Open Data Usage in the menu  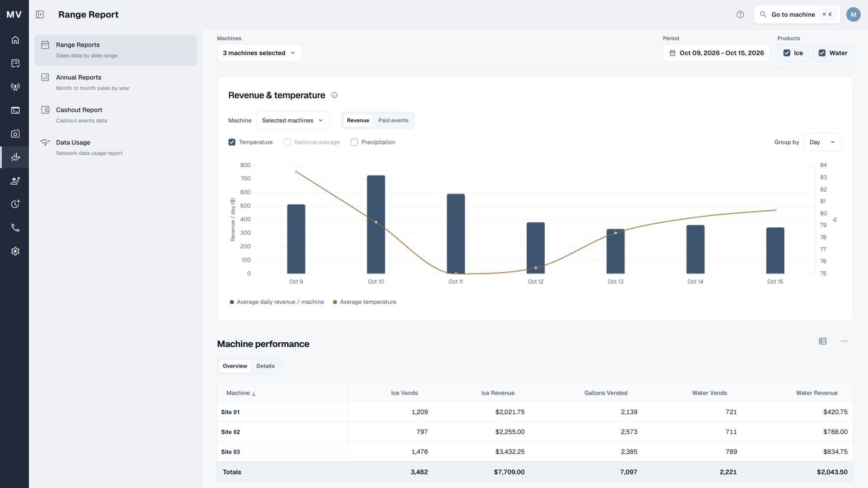click(x=115, y=148)
